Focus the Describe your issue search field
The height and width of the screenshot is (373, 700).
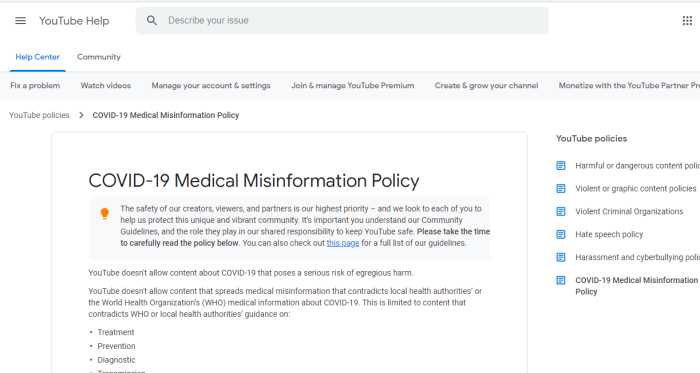(x=342, y=21)
